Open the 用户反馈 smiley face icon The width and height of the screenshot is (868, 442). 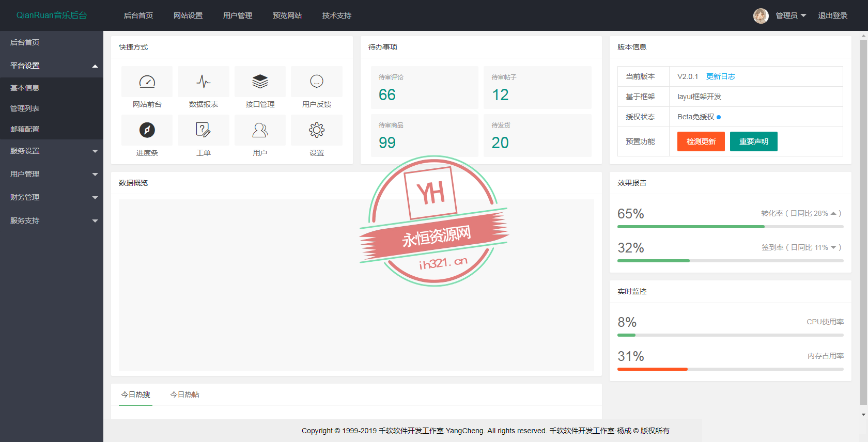point(316,82)
